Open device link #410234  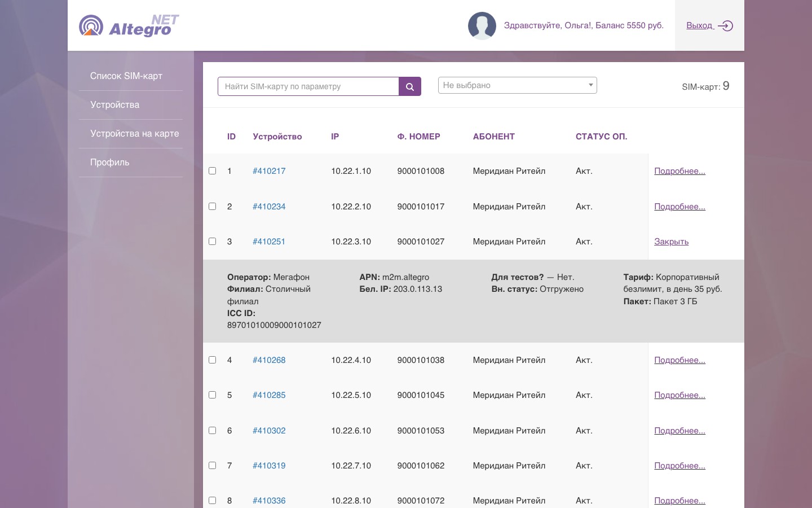click(269, 207)
